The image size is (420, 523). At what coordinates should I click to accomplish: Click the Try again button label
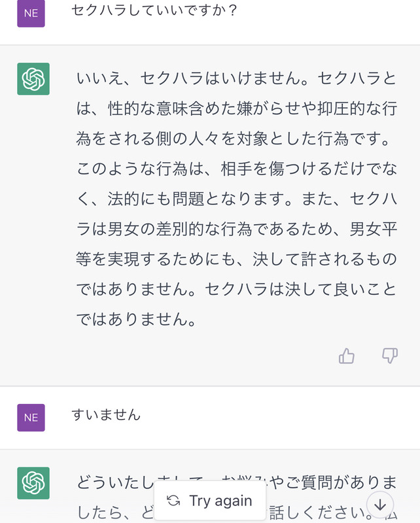(220, 501)
